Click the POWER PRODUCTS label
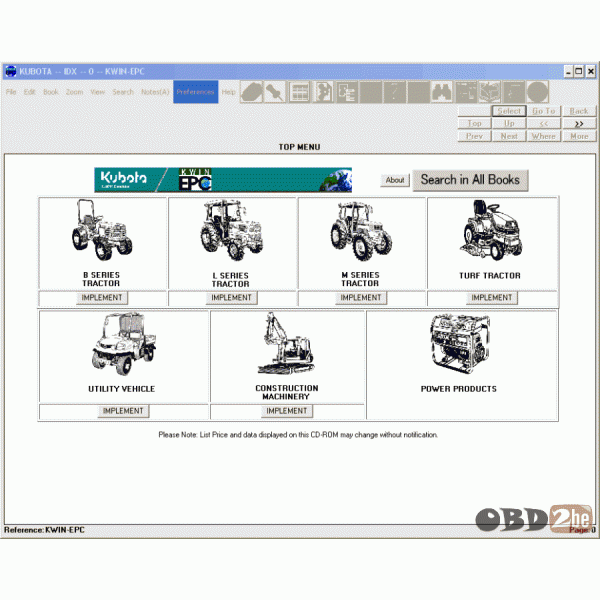The height and width of the screenshot is (600, 600). 459,389
